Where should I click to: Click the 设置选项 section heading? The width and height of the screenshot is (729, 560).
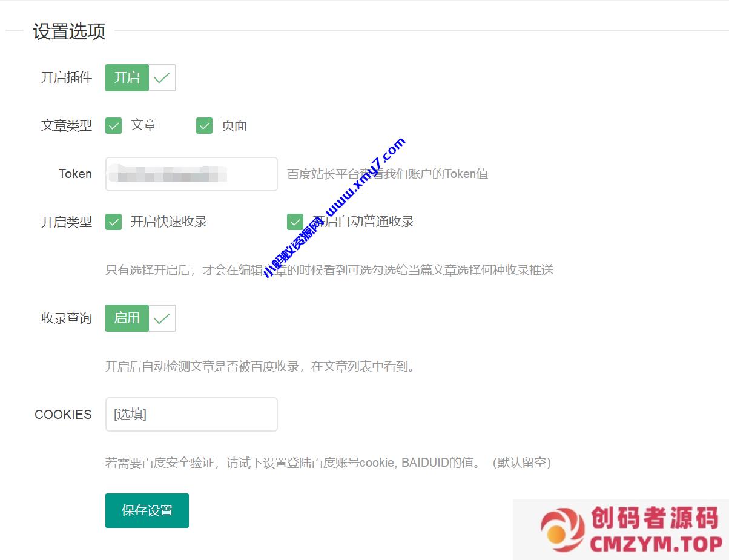coord(69,31)
